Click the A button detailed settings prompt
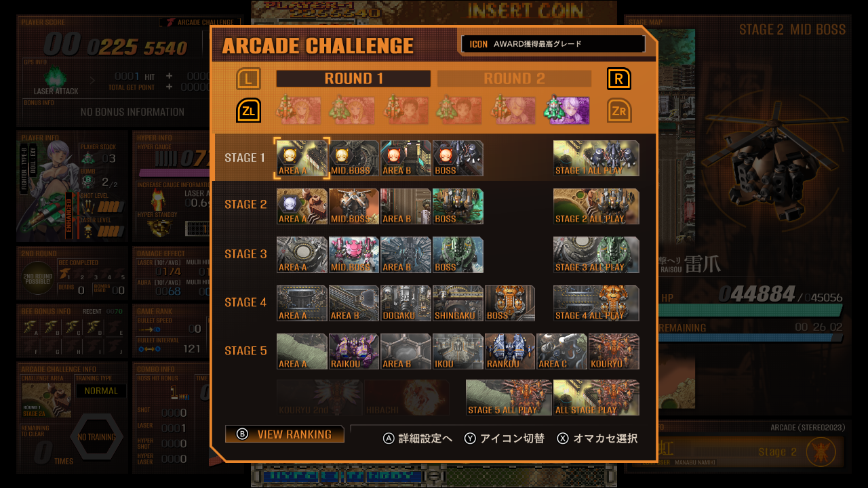 click(418, 439)
